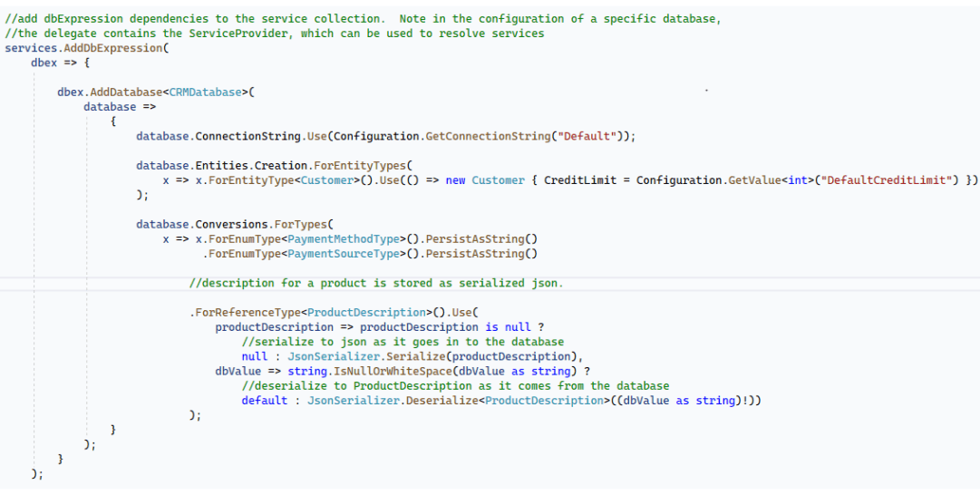Click the //deserialize to ProductDescription comment
This screenshot has width=980, height=495.
[455, 386]
